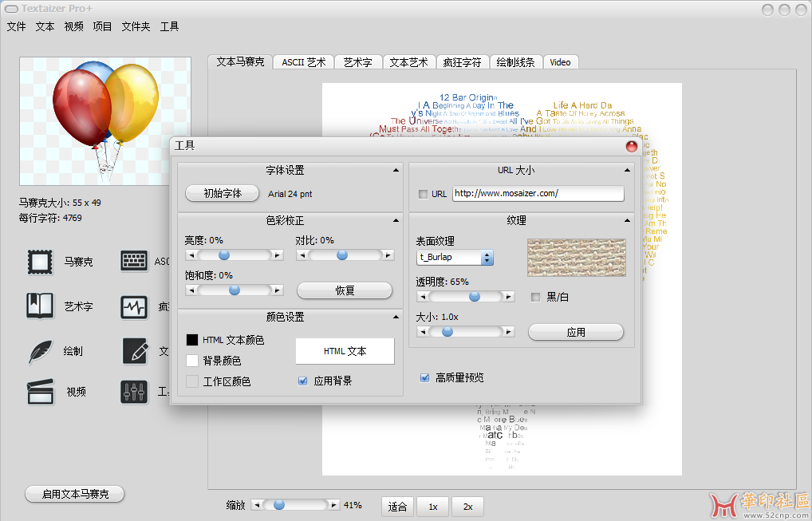Open the 项目 menu
The height and width of the screenshot is (521, 812).
pyautogui.click(x=102, y=26)
